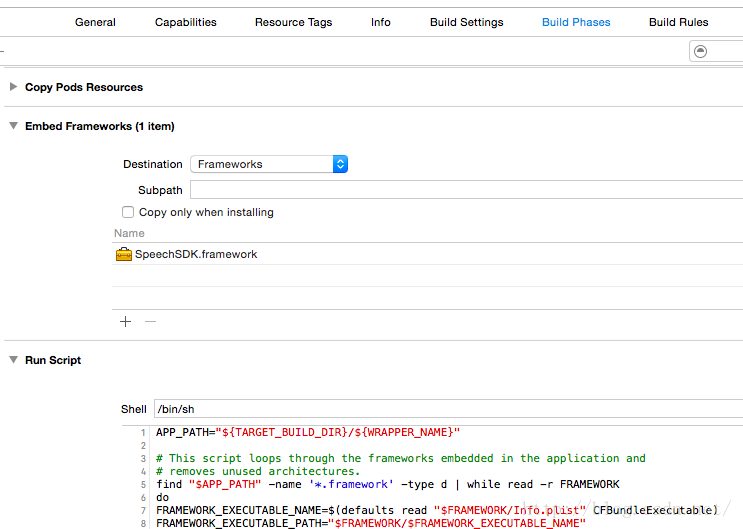Click the filter icon in search field

[700, 51]
